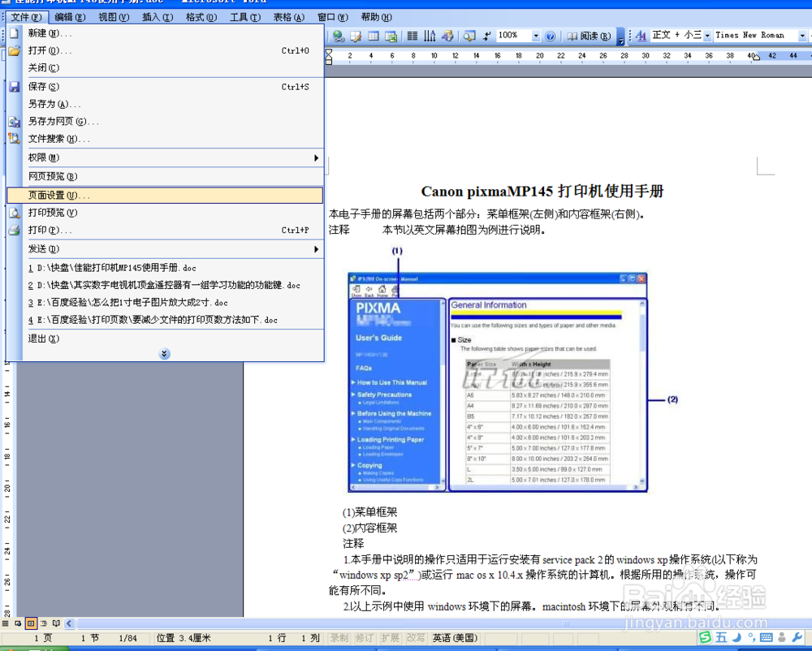Expand the 权限 (Permission) submenu

click(165, 157)
